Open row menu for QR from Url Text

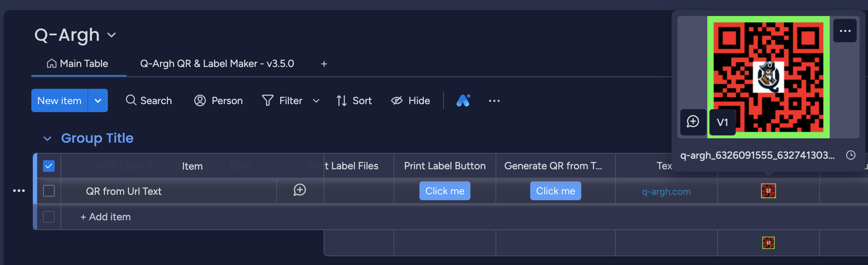(19, 191)
